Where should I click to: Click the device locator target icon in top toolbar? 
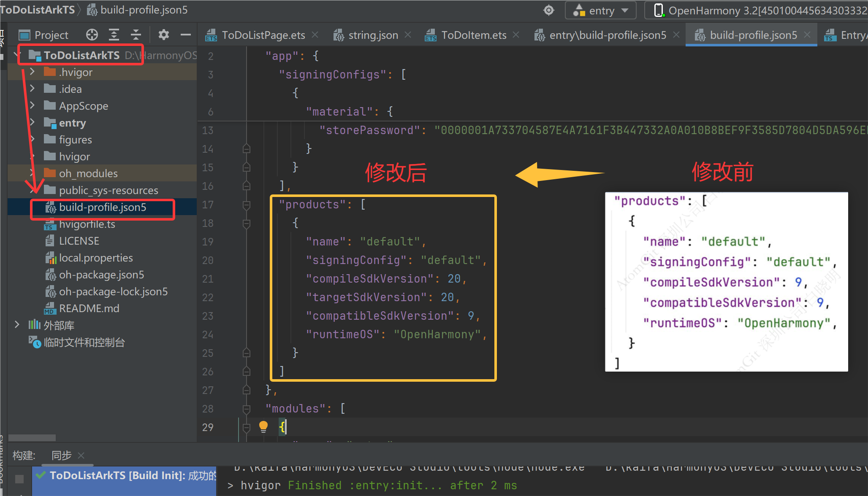point(548,10)
